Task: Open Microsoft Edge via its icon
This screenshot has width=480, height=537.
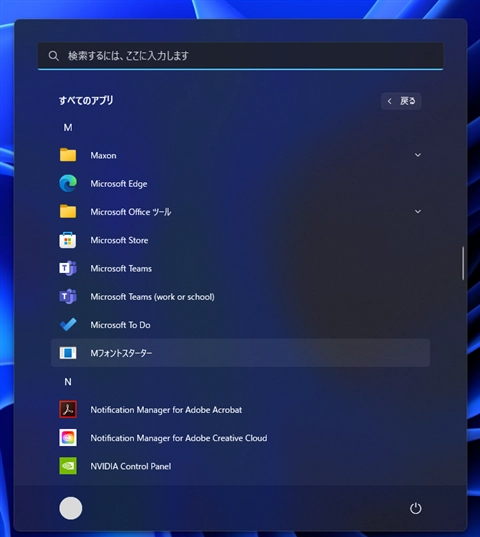Action: [68, 183]
